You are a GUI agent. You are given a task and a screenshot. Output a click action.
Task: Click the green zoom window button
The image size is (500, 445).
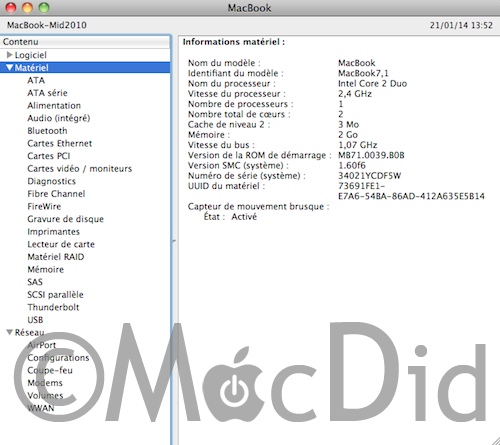coord(44,7)
